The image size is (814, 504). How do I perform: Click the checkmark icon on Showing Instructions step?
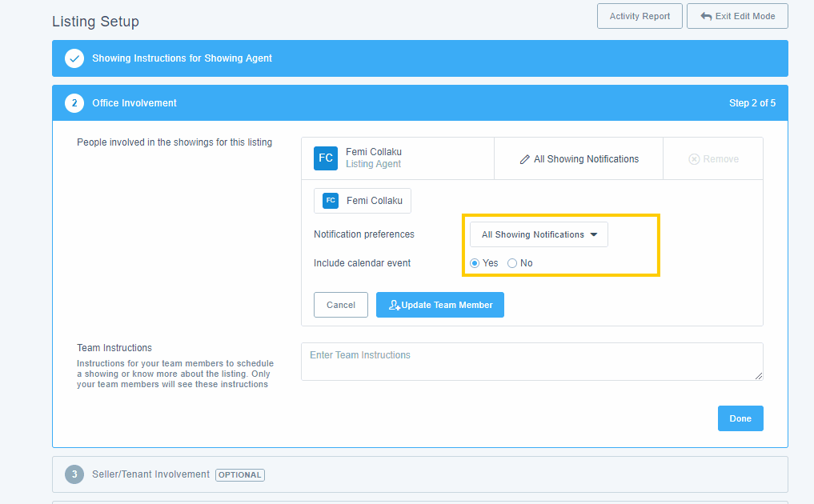74,58
